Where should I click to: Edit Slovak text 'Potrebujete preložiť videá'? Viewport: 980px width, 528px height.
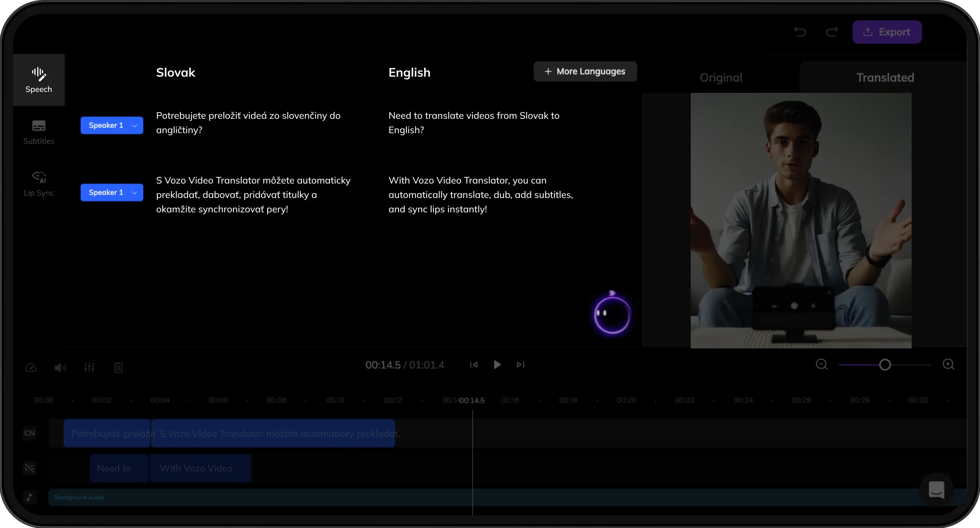248,123
